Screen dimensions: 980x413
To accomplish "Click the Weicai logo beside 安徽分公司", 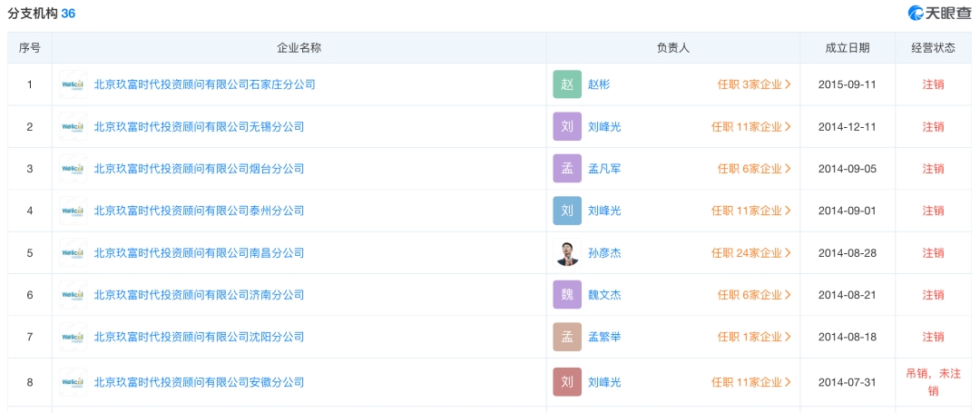I will (73, 382).
